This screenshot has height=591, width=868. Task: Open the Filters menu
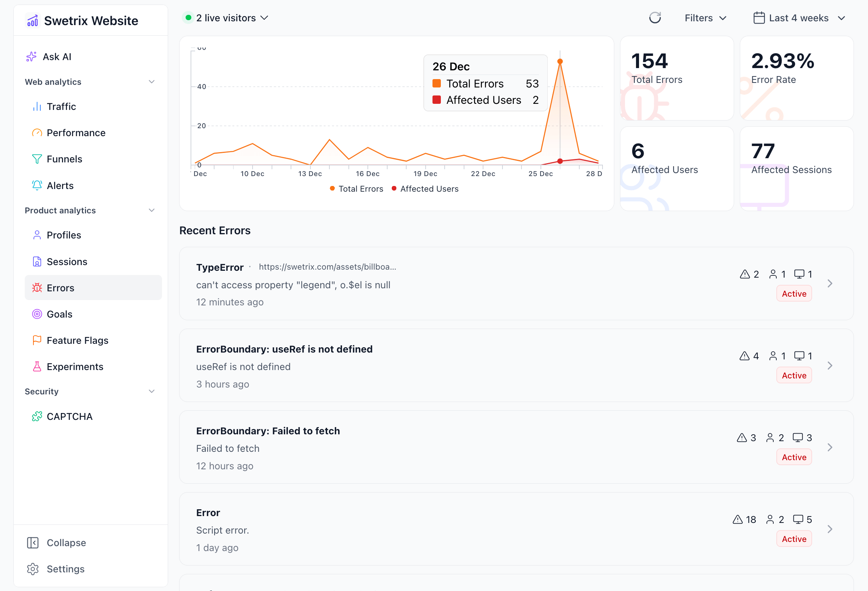tap(705, 17)
